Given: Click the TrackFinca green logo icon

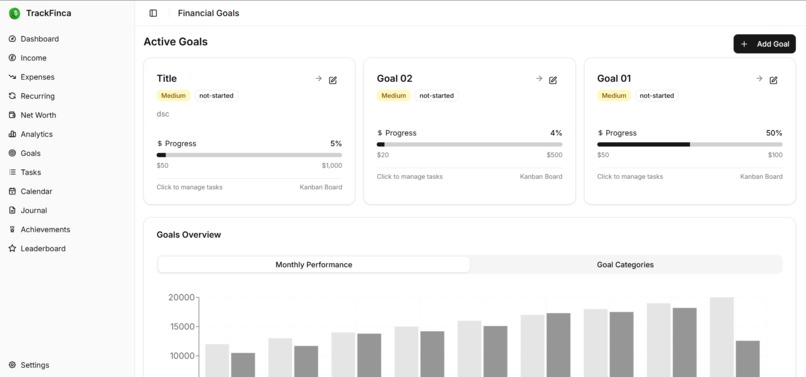Looking at the screenshot, I should pos(14,13).
